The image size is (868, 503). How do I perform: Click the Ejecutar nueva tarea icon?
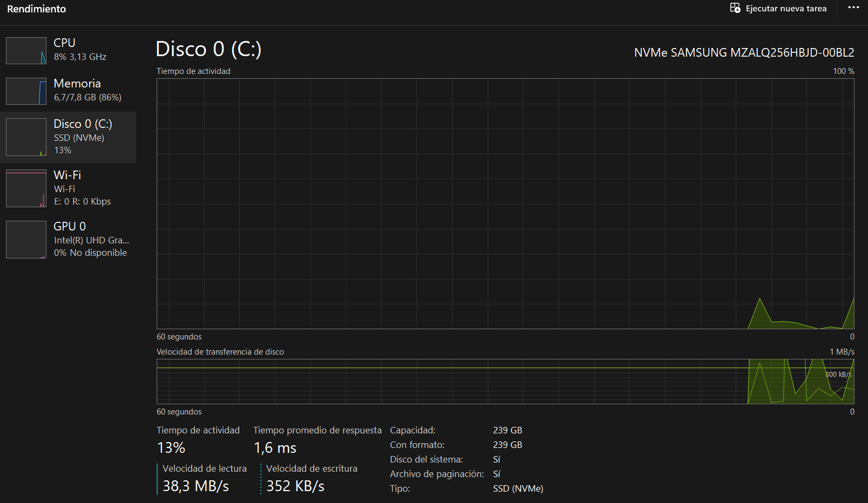[735, 8]
